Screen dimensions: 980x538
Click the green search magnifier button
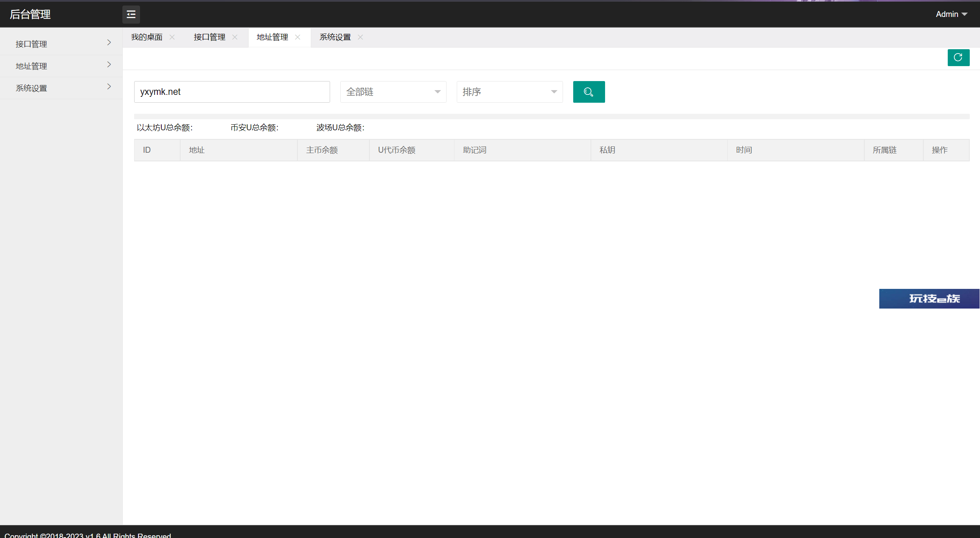[589, 92]
